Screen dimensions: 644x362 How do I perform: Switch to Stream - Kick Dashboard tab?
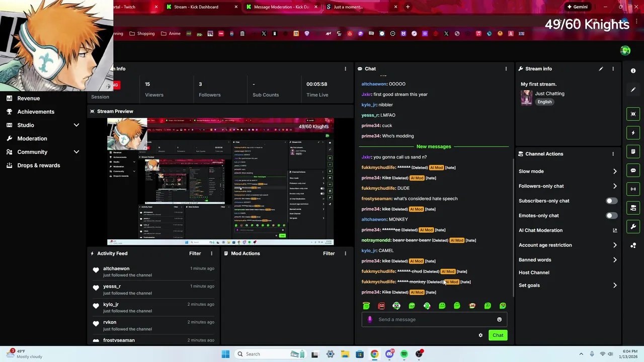pos(202,7)
